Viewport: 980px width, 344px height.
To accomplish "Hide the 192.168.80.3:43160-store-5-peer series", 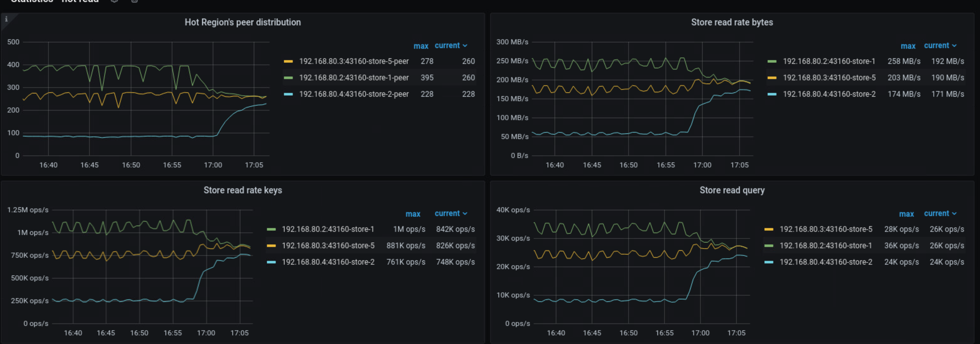I will (x=354, y=61).
